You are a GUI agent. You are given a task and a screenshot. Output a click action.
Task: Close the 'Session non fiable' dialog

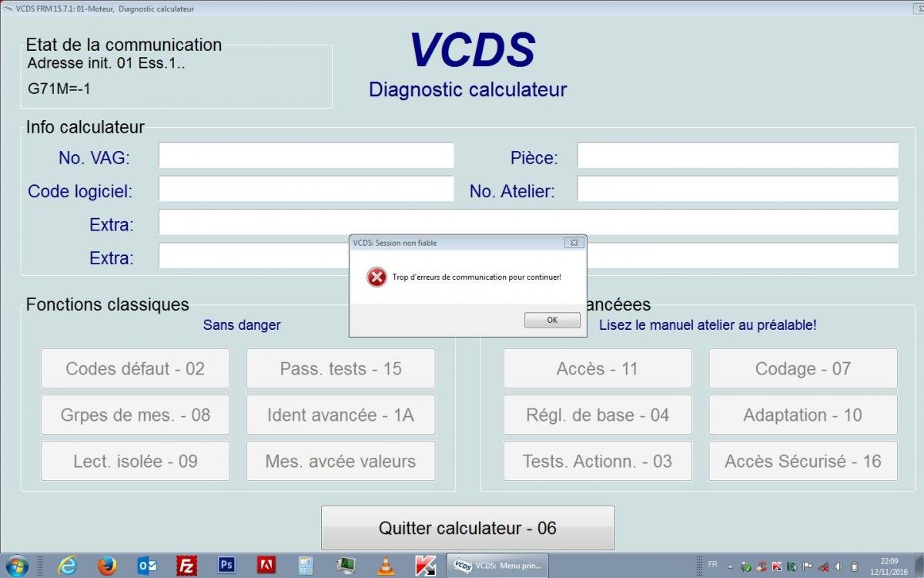click(x=574, y=243)
